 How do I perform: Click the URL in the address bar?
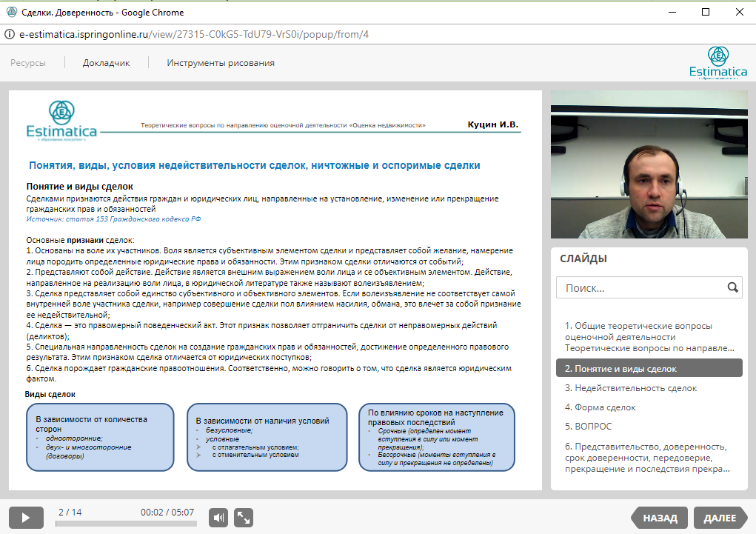194,34
